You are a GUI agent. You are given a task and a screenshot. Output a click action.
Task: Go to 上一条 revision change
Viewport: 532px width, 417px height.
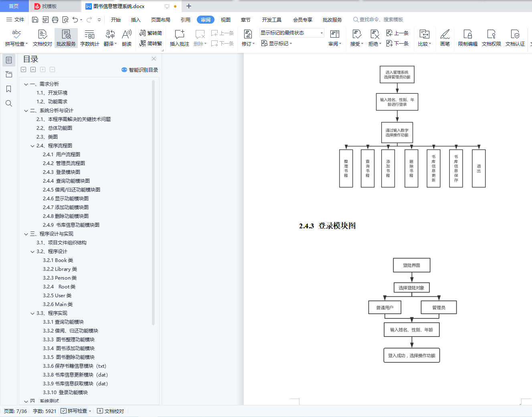point(397,33)
